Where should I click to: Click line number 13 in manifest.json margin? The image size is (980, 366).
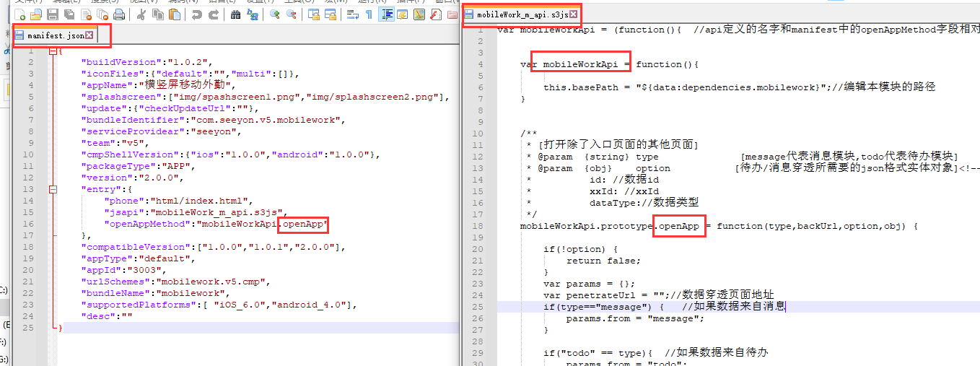(x=28, y=190)
